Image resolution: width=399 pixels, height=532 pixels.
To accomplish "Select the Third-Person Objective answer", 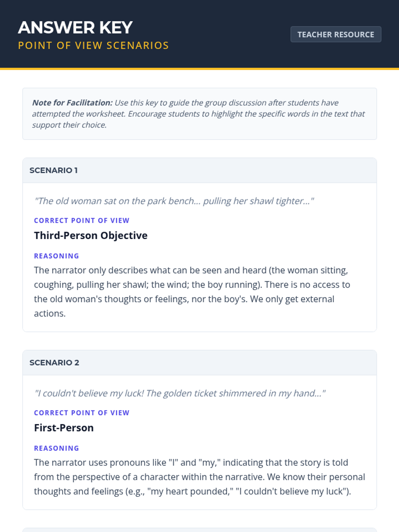I will pyautogui.click(x=91, y=235).
